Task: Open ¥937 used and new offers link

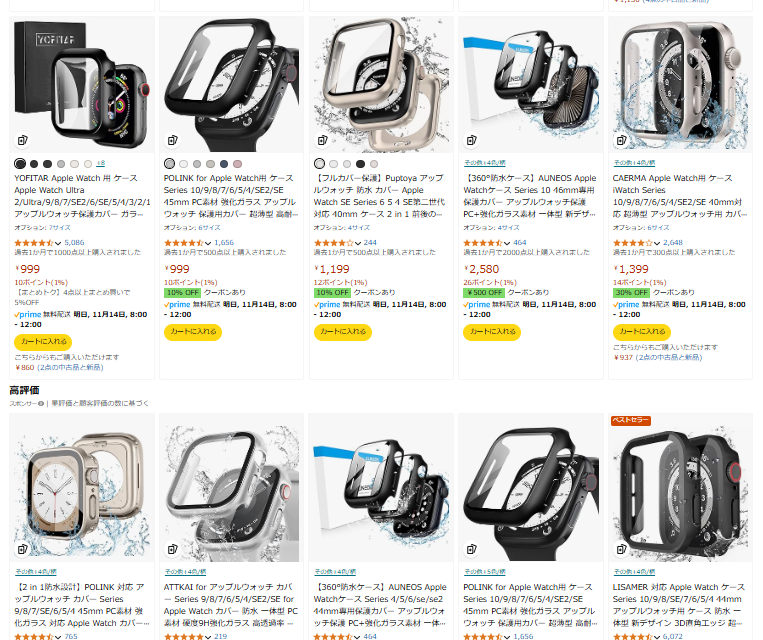Action: click(657, 358)
